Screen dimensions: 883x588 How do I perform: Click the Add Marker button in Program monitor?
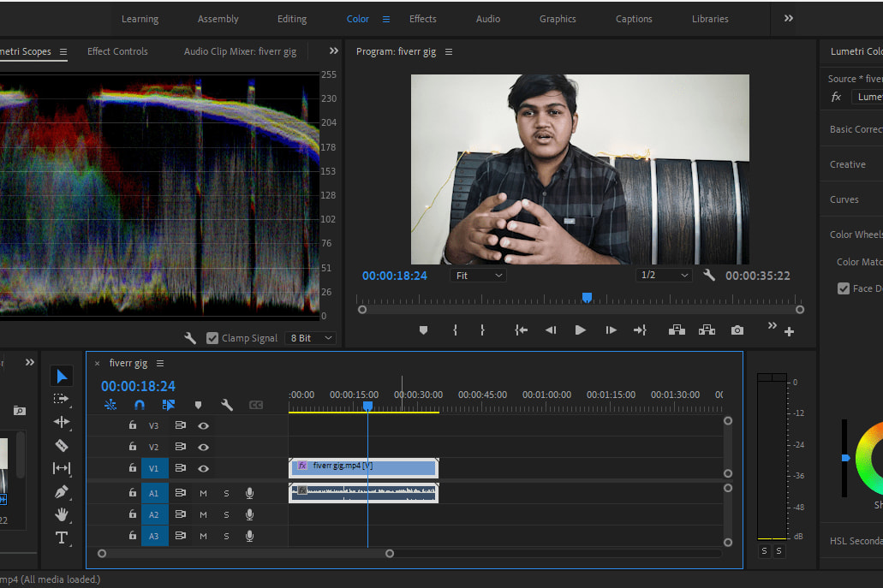(423, 330)
